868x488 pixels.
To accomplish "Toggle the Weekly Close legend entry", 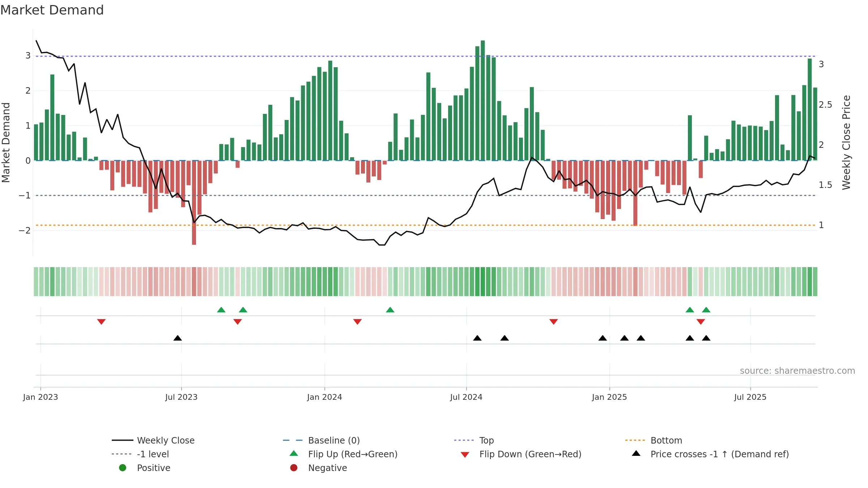I will (153, 440).
